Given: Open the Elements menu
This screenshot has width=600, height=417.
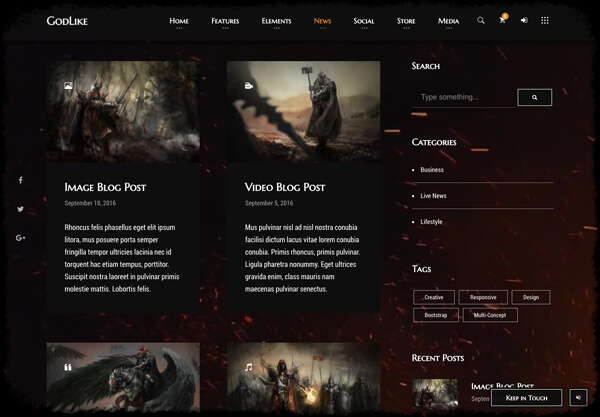Looking at the screenshot, I should [x=276, y=21].
